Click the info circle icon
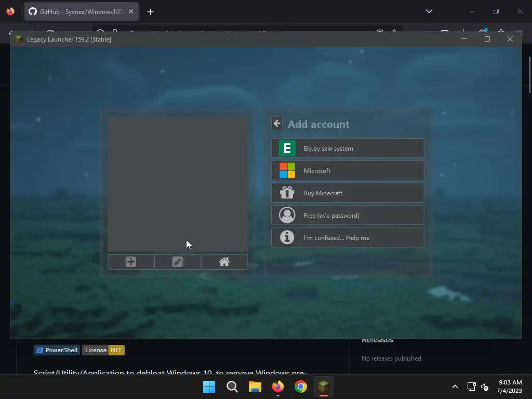Image resolution: width=532 pixels, height=399 pixels. click(287, 237)
